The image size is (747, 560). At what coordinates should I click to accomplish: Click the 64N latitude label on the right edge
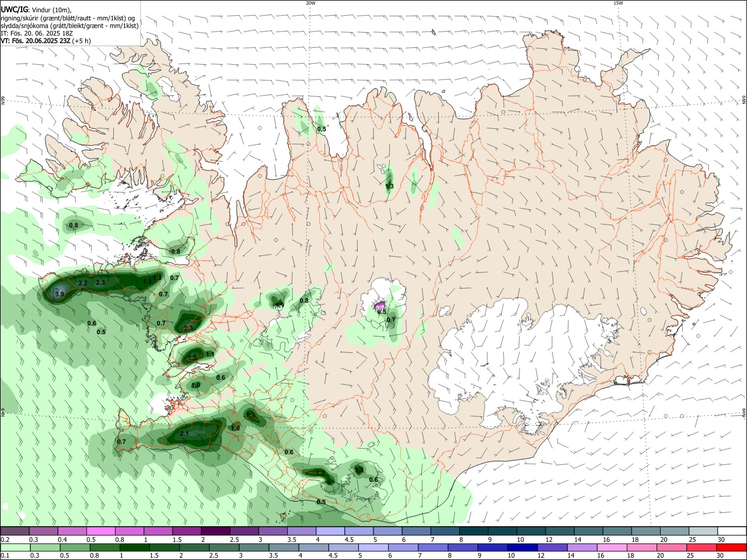[x=744, y=413]
